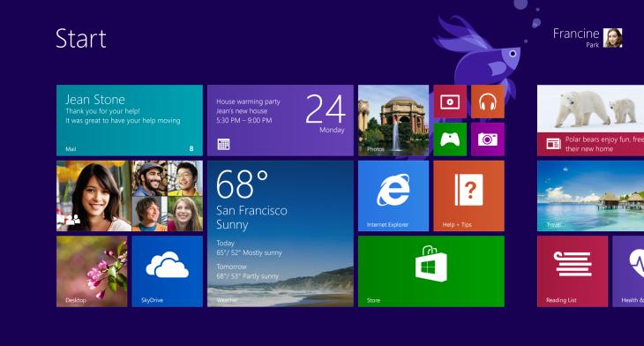Open the Health & Fitness tile
The height and width of the screenshot is (346, 644).
(628, 271)
